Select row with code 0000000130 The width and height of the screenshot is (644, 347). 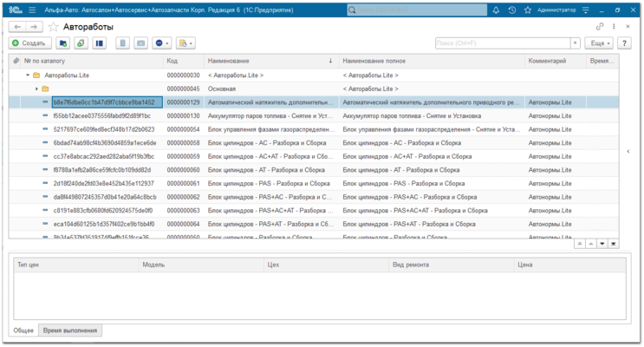tap(314, 116)
